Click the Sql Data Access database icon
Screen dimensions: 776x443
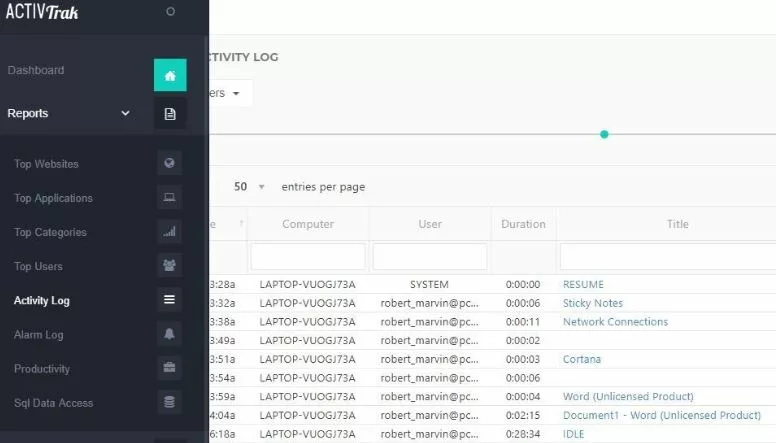[169, 402]
